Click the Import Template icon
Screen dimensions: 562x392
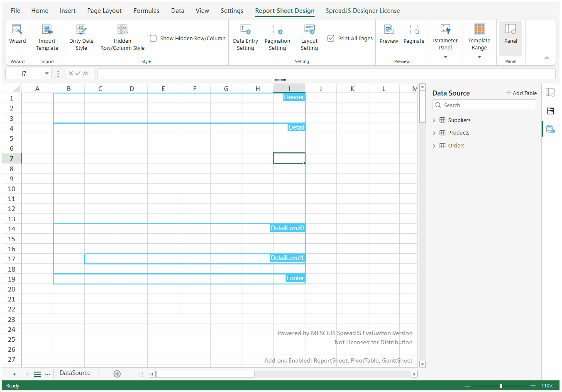click(x=47, y=29)
